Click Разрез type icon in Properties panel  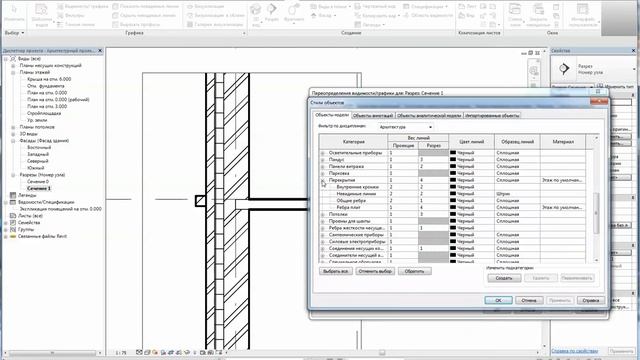(x=564, y=69)
